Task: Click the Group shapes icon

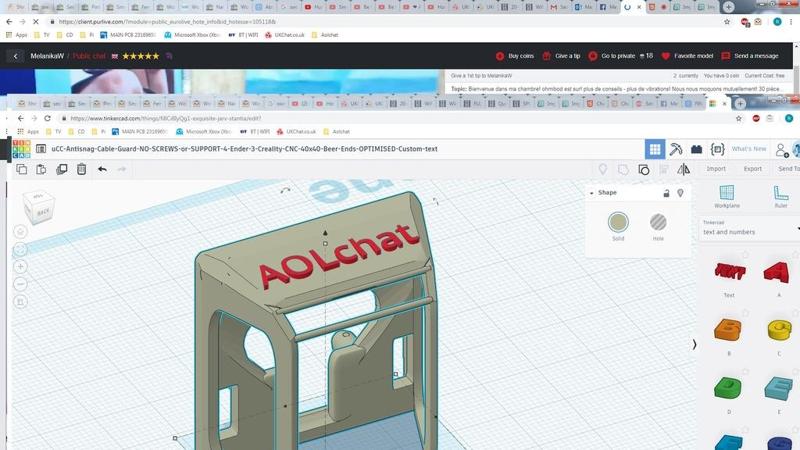Action: click(623, 169)
